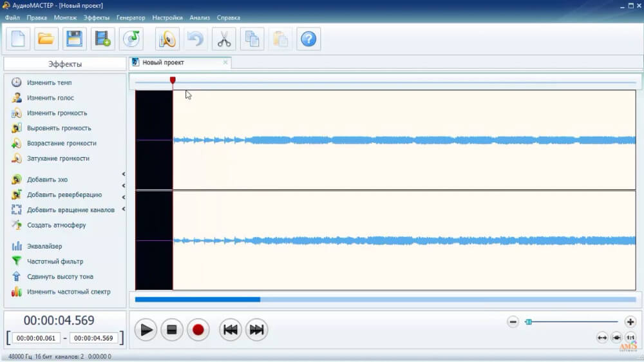Click the new project toolbar icon
Image resolution: width=644 pixels, height=362 pixels.
18,39
